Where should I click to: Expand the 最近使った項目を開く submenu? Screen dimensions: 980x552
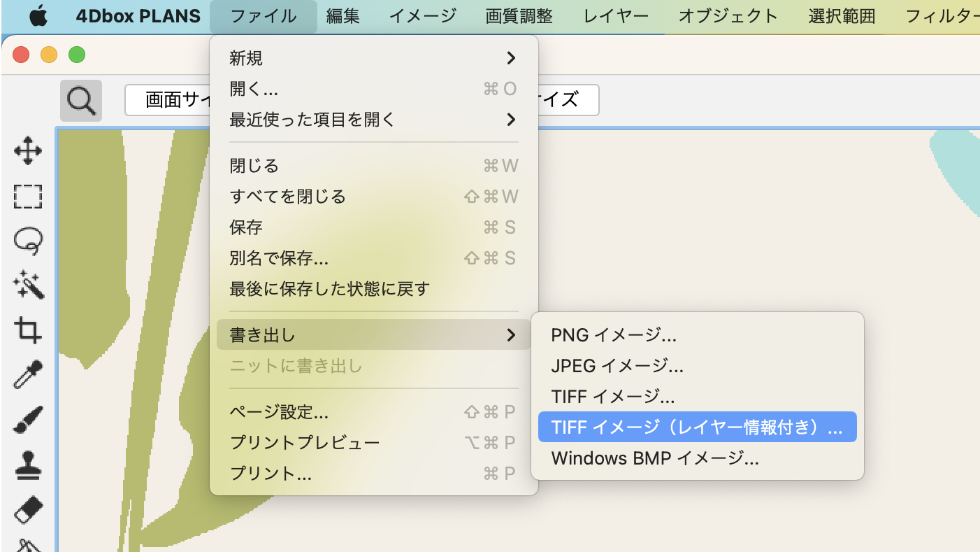point(374,120)
